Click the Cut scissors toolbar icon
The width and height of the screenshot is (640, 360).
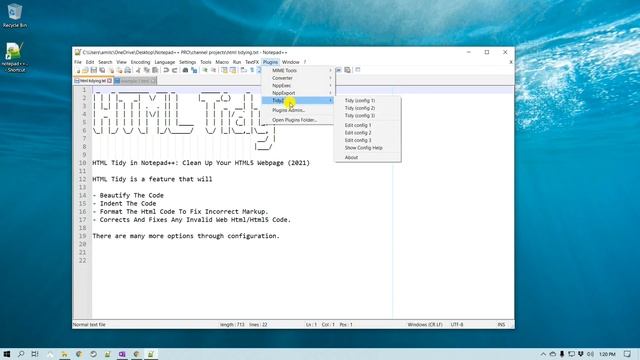(x=138, y=70)
